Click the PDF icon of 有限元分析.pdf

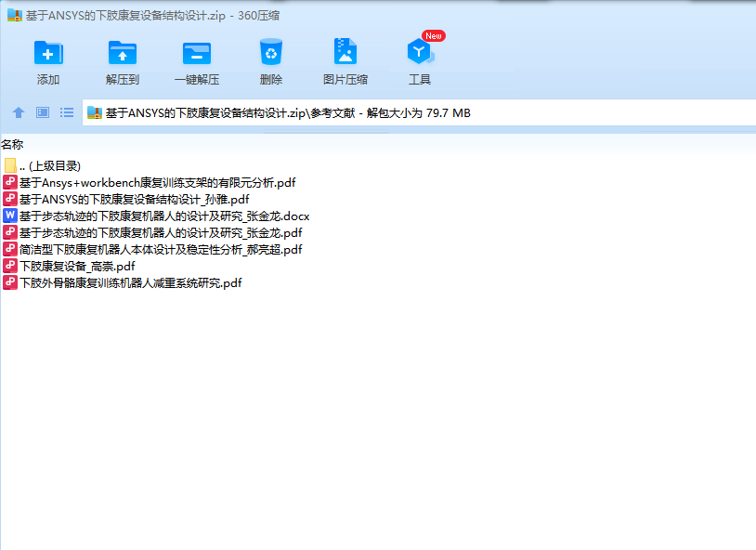pos(10,182)
